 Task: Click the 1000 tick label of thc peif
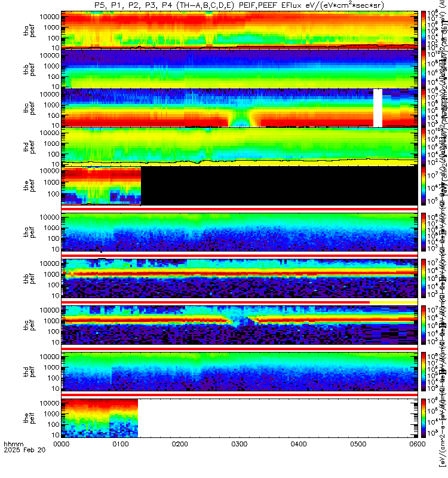[x=51, y=321]
